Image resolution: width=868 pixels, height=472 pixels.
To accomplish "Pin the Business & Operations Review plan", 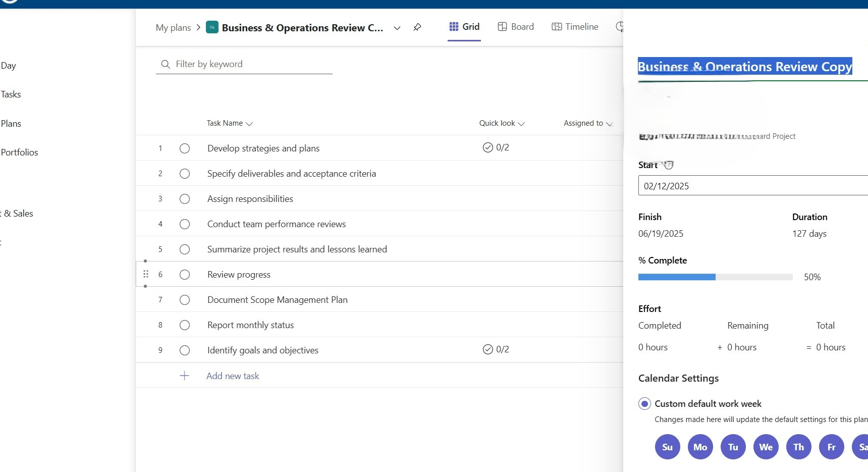I will [x=417, y=27].
